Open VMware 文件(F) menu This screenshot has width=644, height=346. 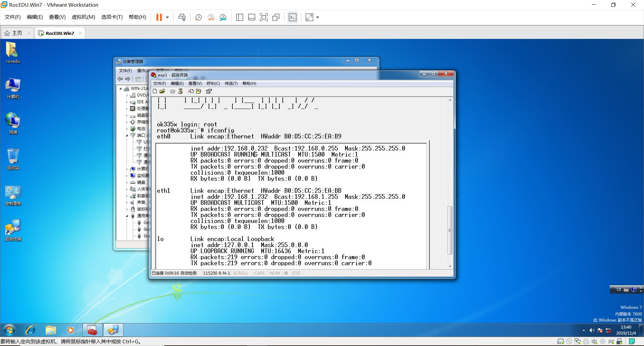coord(13,17)
